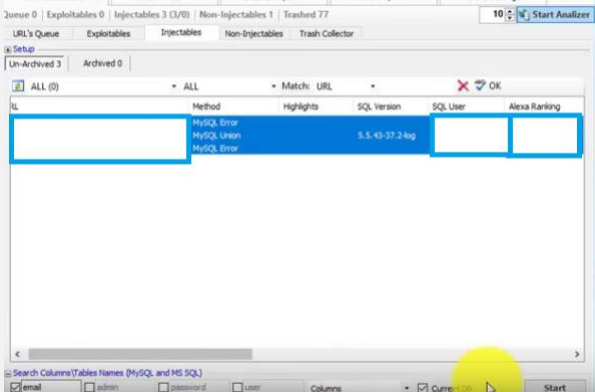
Task: Click the red X clear filter icon
Action: pos(463,86)
